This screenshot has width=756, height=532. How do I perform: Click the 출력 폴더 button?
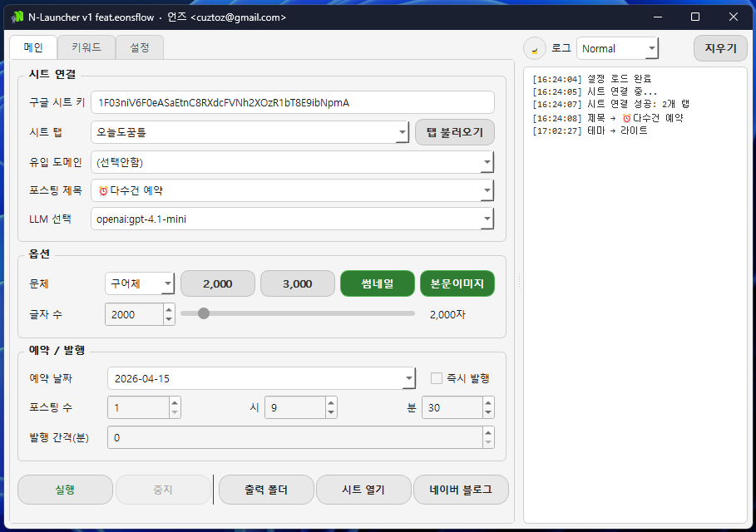266,490
